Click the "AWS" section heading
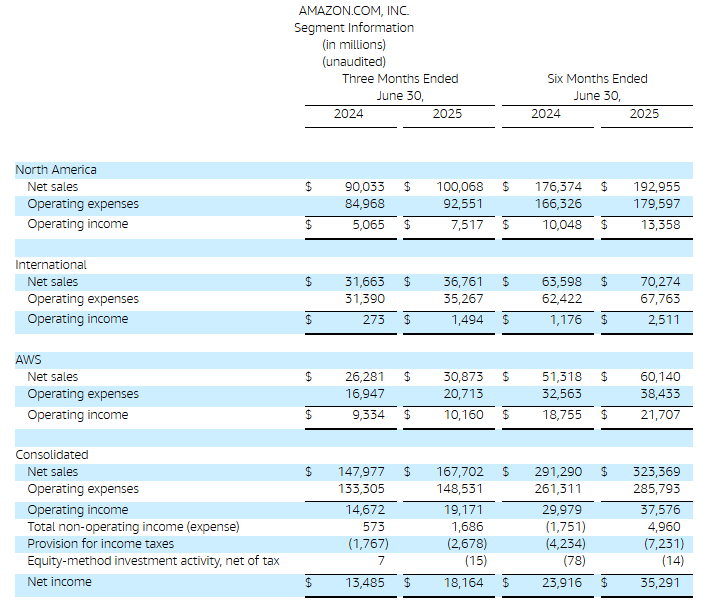709x601 pixels. (28, 360)
